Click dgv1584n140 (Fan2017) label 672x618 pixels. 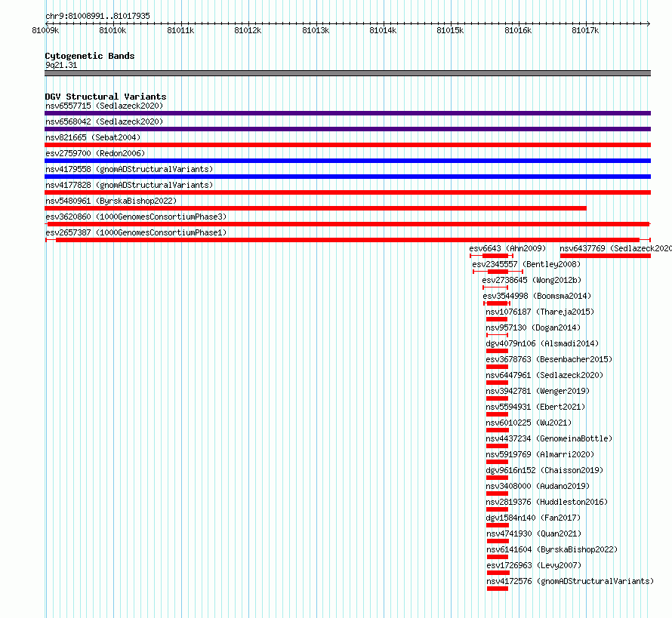(x=533, y=518)
